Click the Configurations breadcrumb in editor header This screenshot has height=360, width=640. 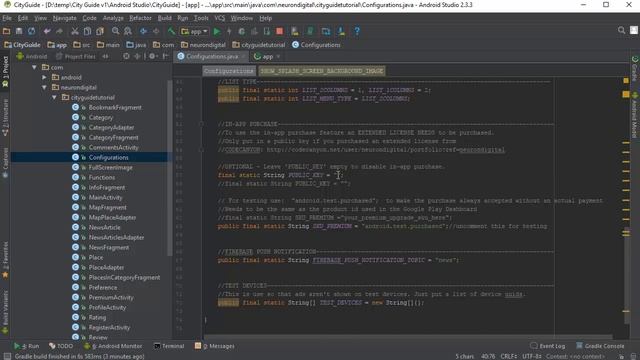(x=229, y=71)
